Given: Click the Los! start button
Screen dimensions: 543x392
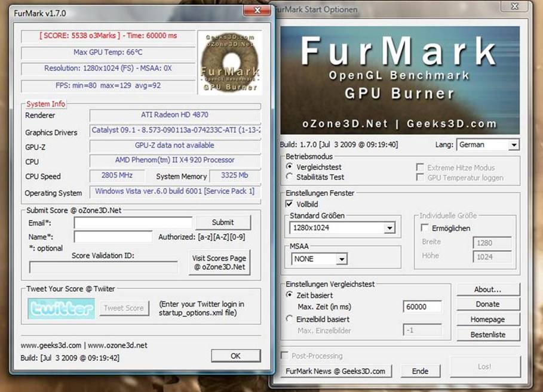Looking at the screenshot, I should (485, 366).
